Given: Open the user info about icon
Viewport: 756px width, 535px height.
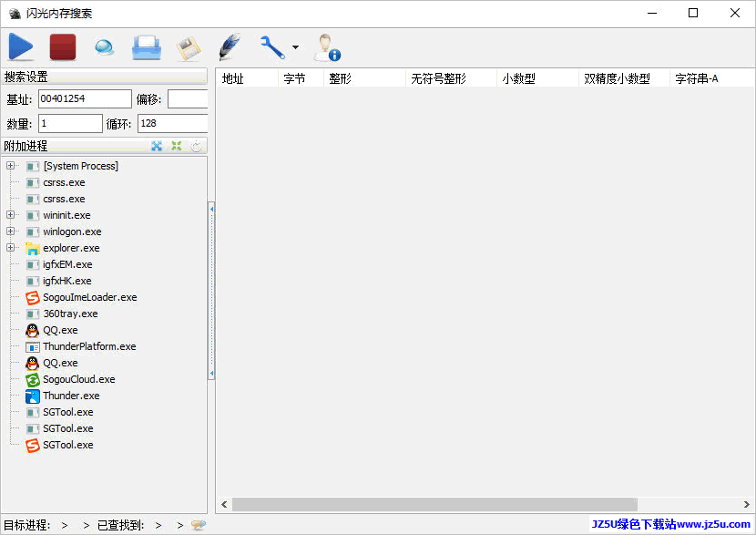Looking at the screenshot, I should [x=327, y=47].
